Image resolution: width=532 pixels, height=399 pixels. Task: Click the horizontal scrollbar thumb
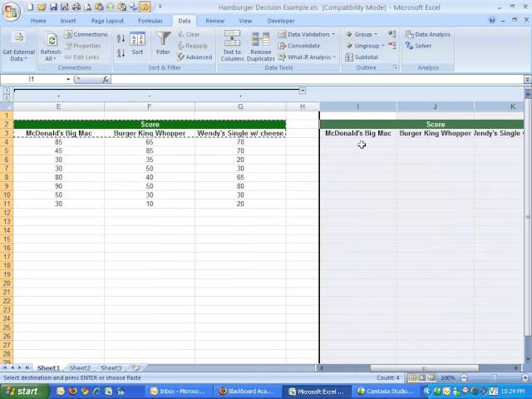424,368
